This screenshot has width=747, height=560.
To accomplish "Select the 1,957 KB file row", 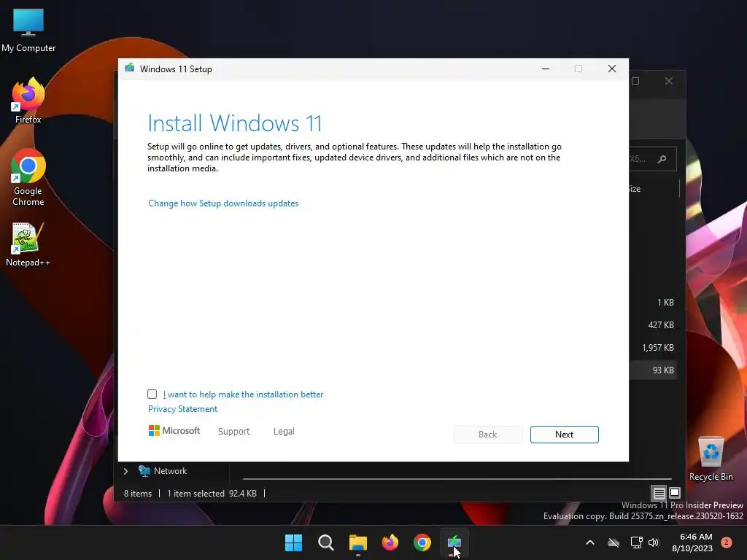I will [x=653, y=348].
